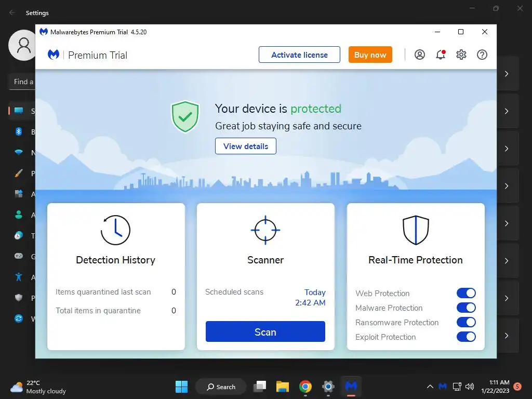Click the Scanner card title
This screenshot has height=399, width=532.
265,260
